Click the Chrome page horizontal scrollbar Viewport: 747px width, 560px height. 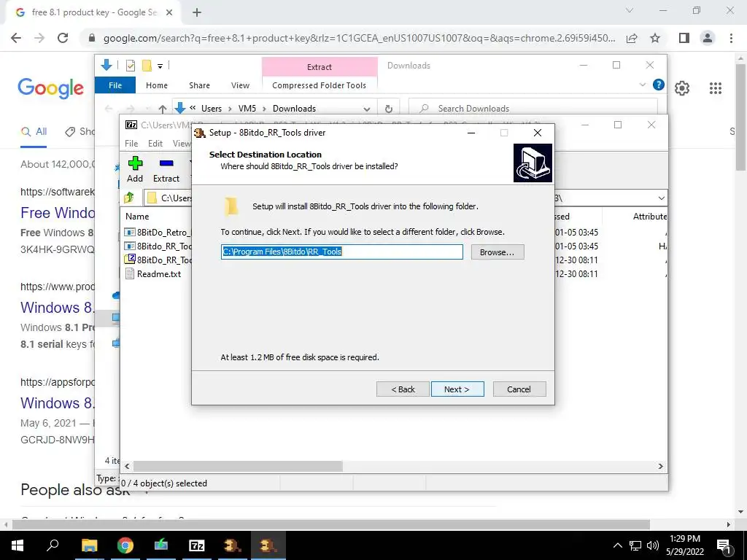tap(331, 525)
